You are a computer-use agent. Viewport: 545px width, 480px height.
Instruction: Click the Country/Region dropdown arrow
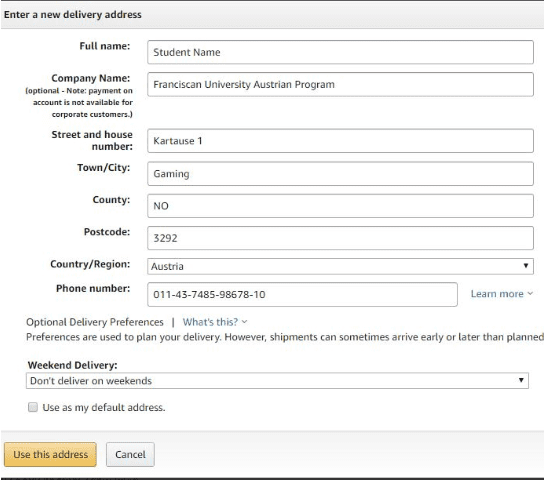coord(526,266)
